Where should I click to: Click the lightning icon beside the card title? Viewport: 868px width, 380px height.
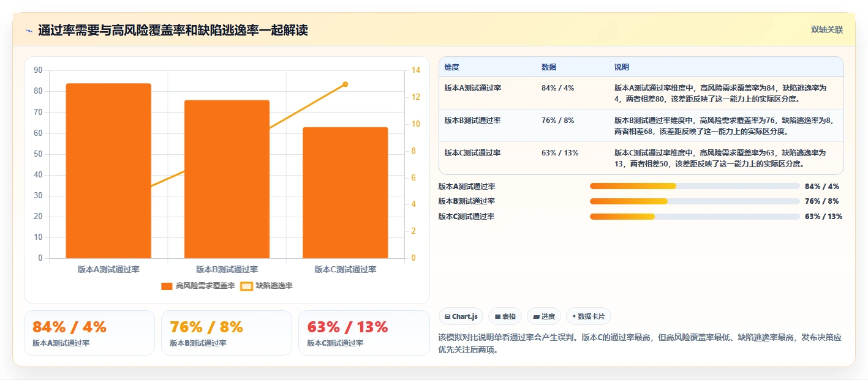29,31
